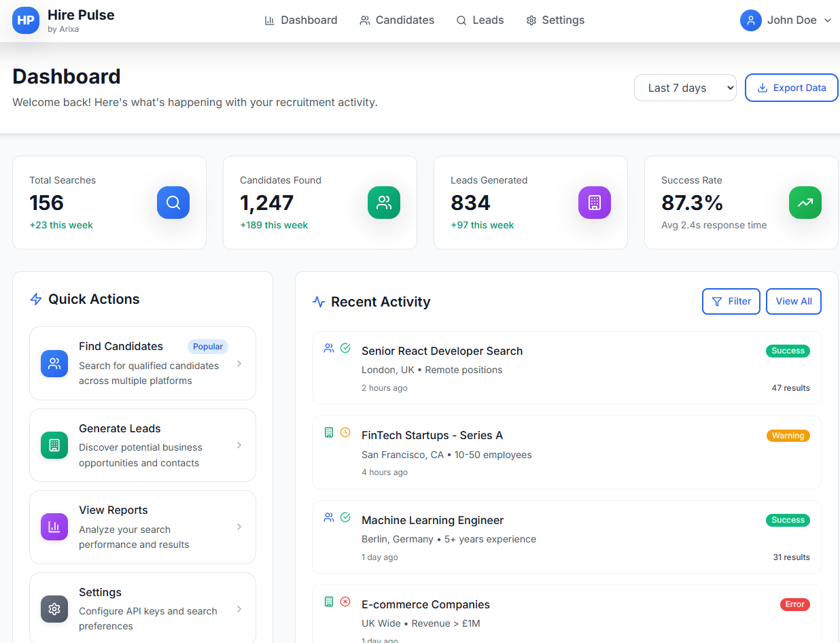Click the clock icon on FinTech Startups activity
Image resolution: width=840 pixels, height=643 pixels.
(x=345, y=432)
